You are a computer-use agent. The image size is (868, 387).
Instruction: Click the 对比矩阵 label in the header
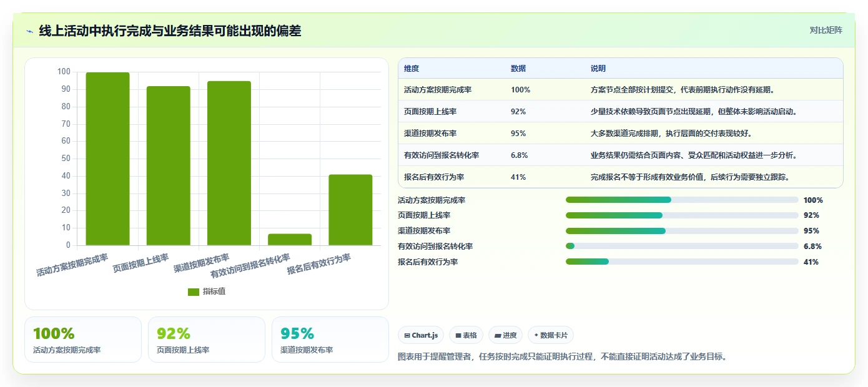(826, 30)
